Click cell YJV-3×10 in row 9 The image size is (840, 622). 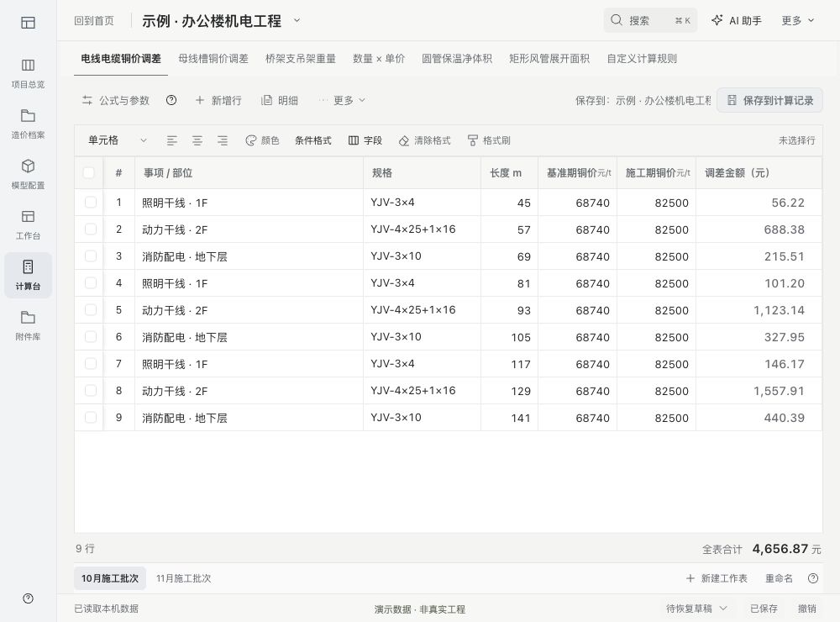[x=423, y=417]
